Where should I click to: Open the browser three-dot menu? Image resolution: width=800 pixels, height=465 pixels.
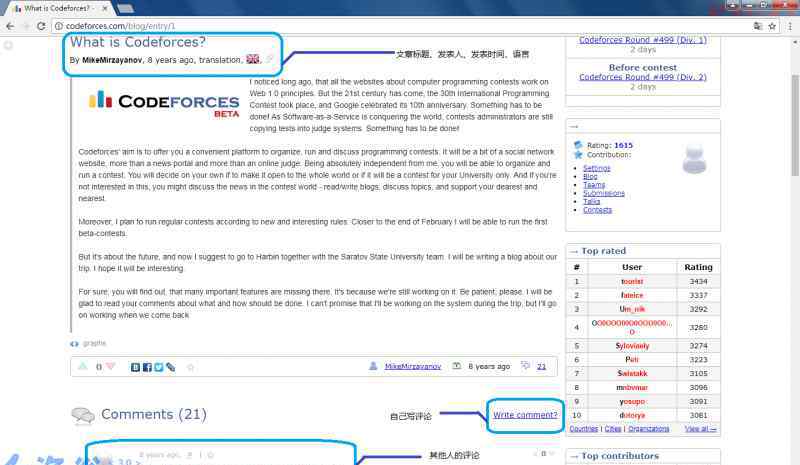point(790,26)
